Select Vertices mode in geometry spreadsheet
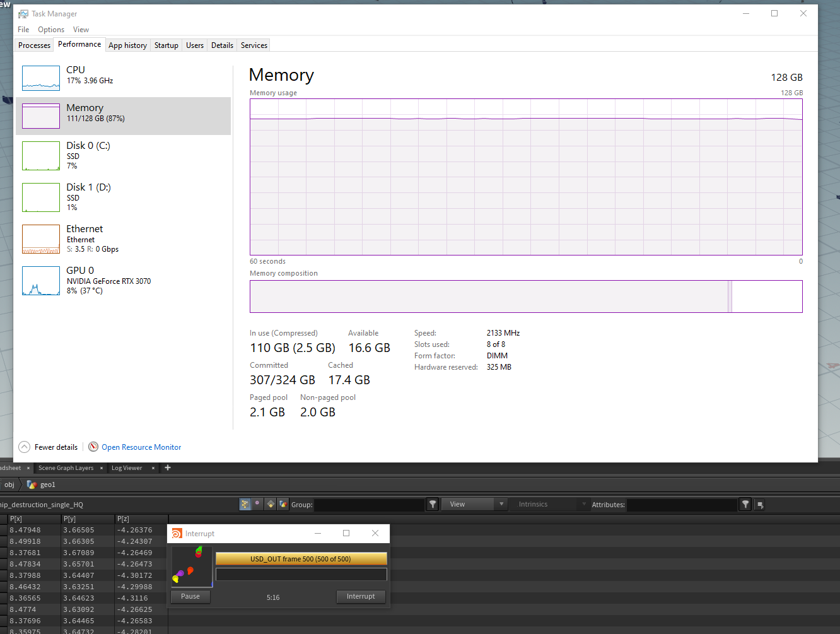This screenshot has width=840, height=634. pyautogui.click(x=258, y=504)
